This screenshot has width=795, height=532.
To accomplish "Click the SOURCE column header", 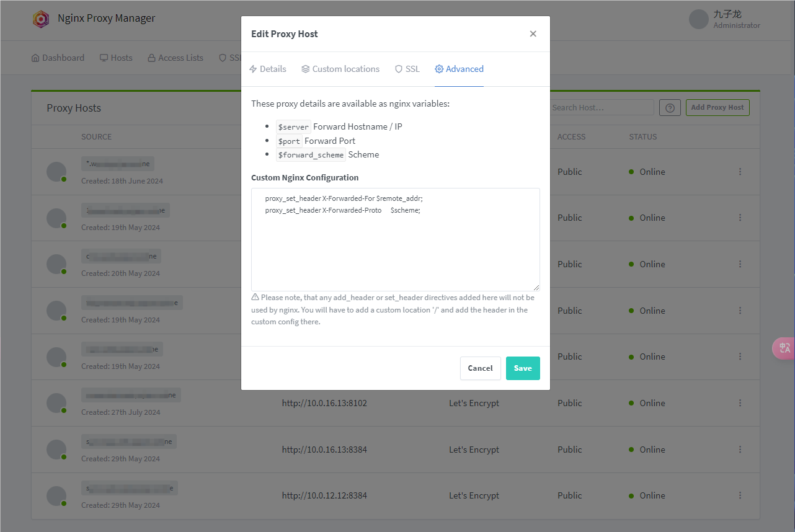I will coord(97,137).
